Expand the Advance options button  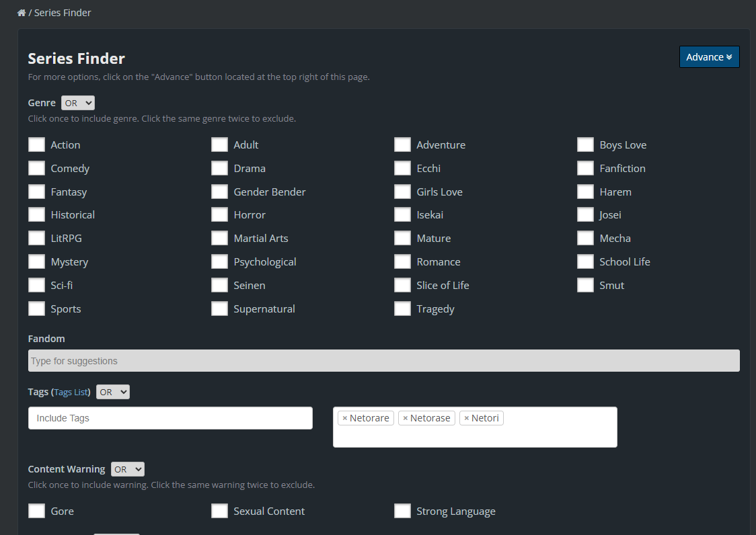(709, 57)
